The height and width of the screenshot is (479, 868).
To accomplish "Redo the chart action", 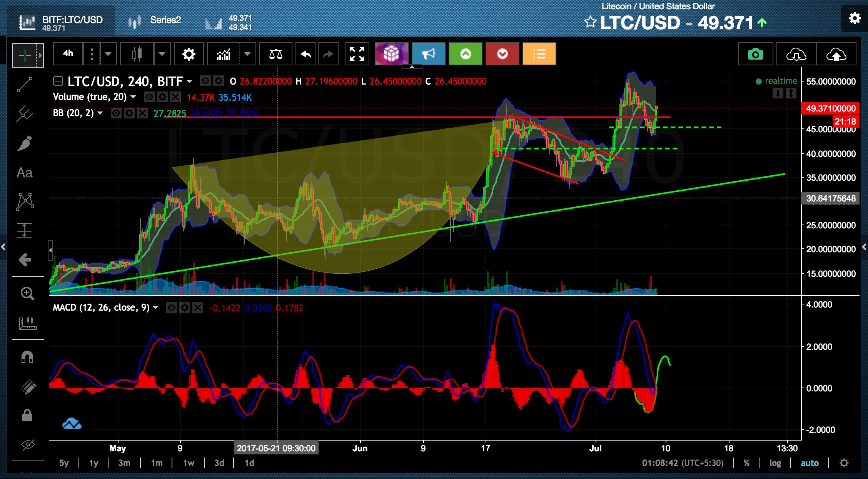I will tap(327, 54).
